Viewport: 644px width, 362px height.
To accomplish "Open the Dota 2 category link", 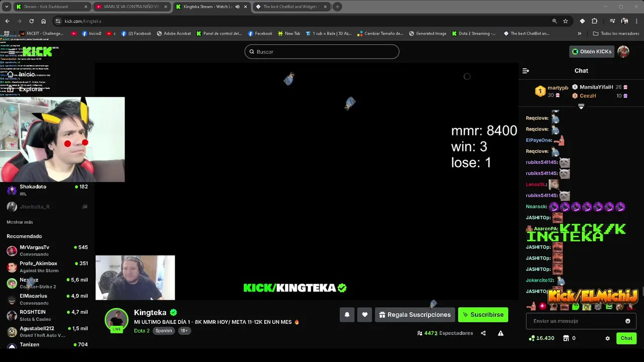I will [x=141, y=331].
